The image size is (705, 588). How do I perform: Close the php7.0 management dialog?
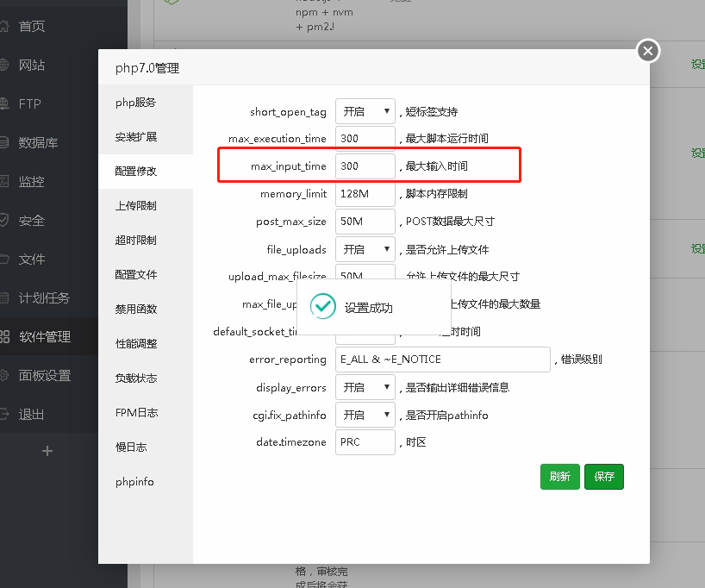(x=648, y=51)
